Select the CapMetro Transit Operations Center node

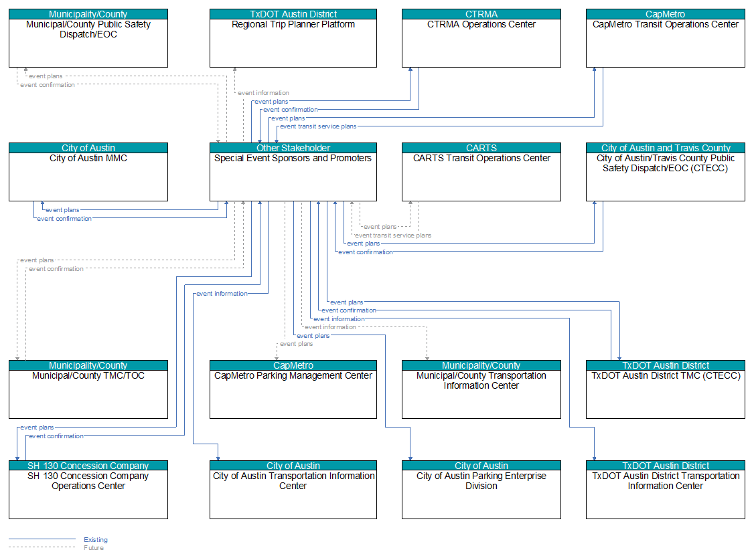665,38
